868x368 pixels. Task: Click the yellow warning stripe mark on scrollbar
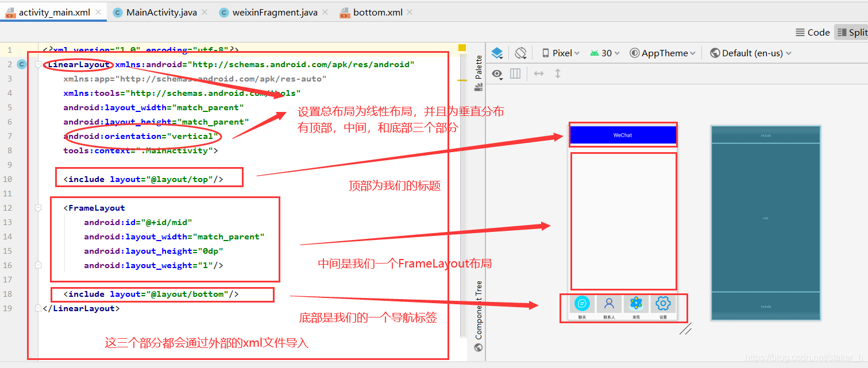pyautogui.click(x=462, y=80)
